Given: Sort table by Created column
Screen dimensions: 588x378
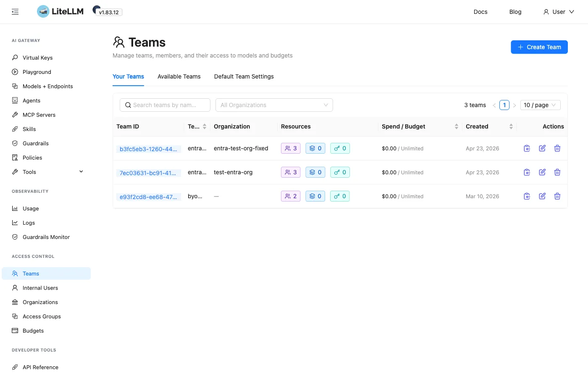Looking at the screenshot, I should [511, 126].
